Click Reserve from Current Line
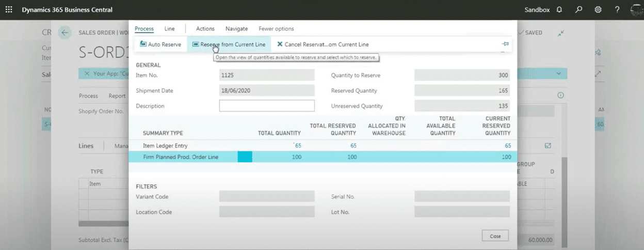This screenshot has height=250, width=644. tap(229, 44)
